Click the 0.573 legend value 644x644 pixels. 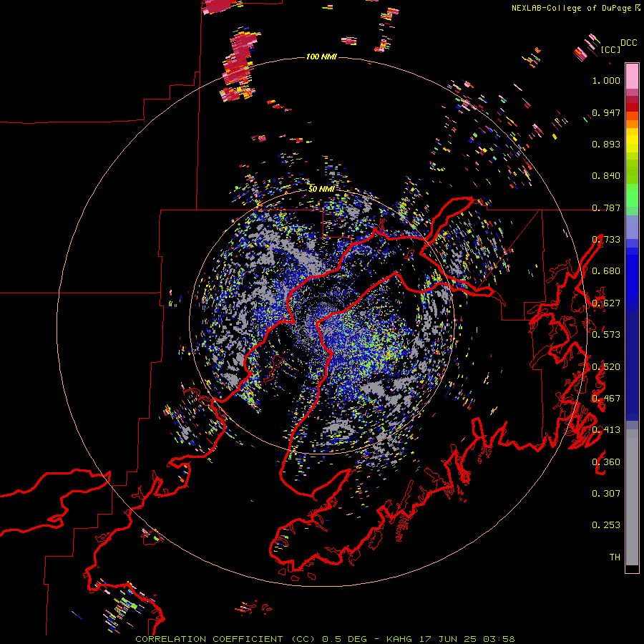pyautogui.click(x=606, y=335)
